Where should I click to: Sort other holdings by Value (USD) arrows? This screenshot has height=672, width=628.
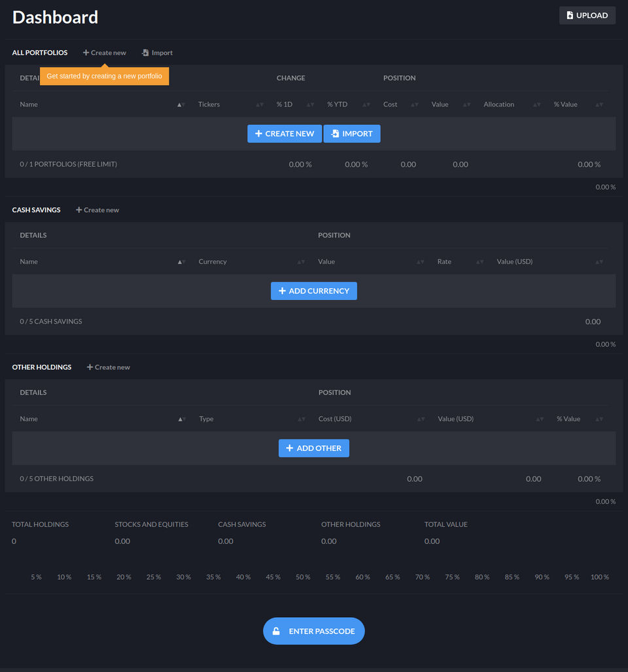(540, 419)
